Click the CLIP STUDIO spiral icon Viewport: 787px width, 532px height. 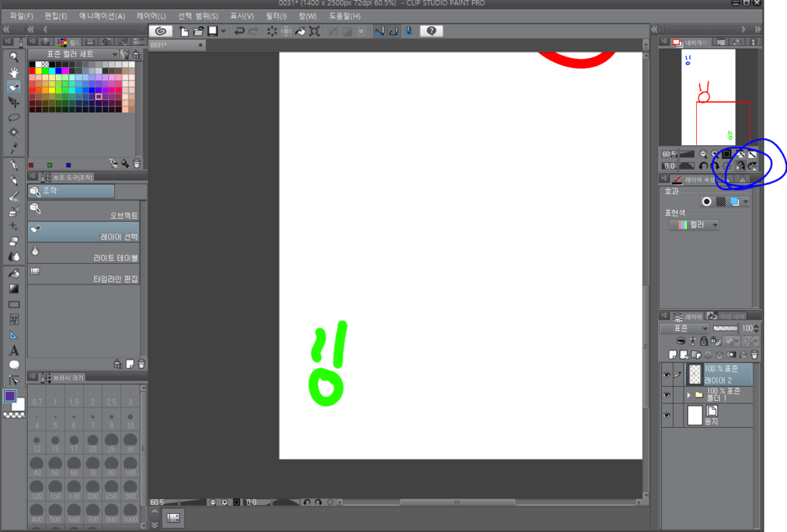click(x=161, y=31)
